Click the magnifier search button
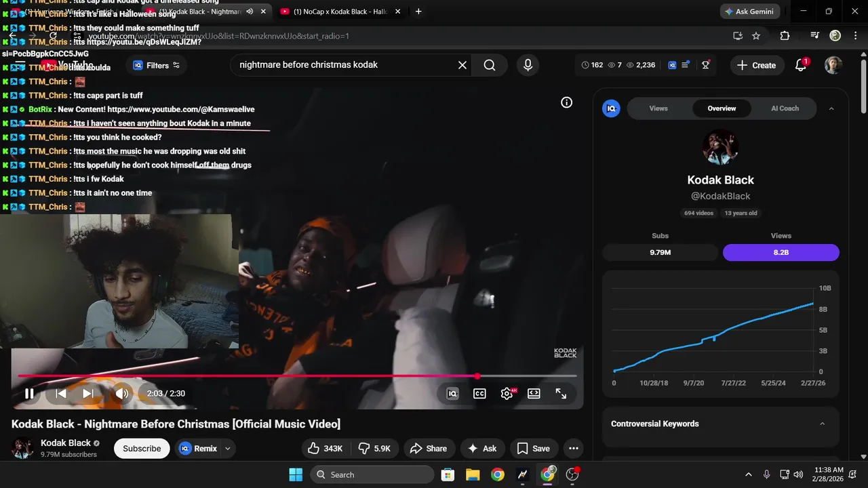The width and height of the screenshot is (868, 488). 489,65
